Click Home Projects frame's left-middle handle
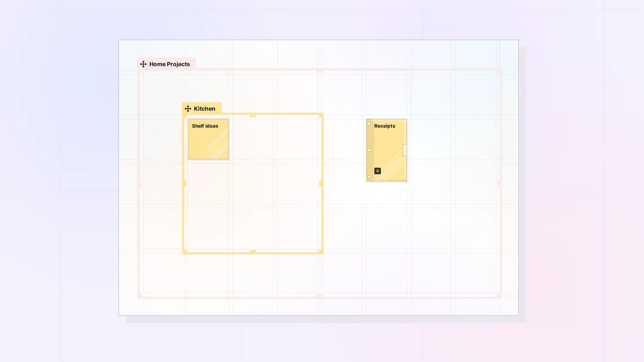This screenshot has width=644, height=362. click(x=140, y=183)
